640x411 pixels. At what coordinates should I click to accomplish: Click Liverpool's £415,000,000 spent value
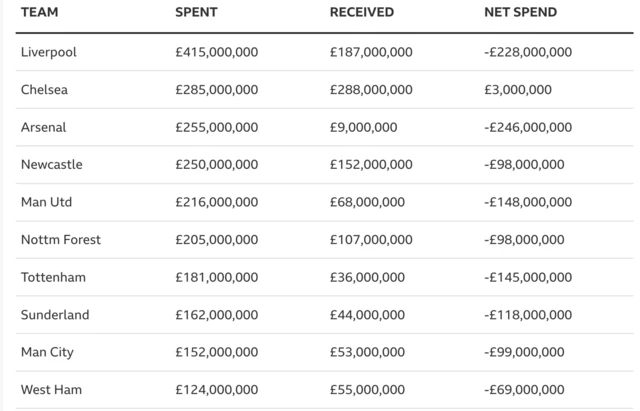coord(217,52)
